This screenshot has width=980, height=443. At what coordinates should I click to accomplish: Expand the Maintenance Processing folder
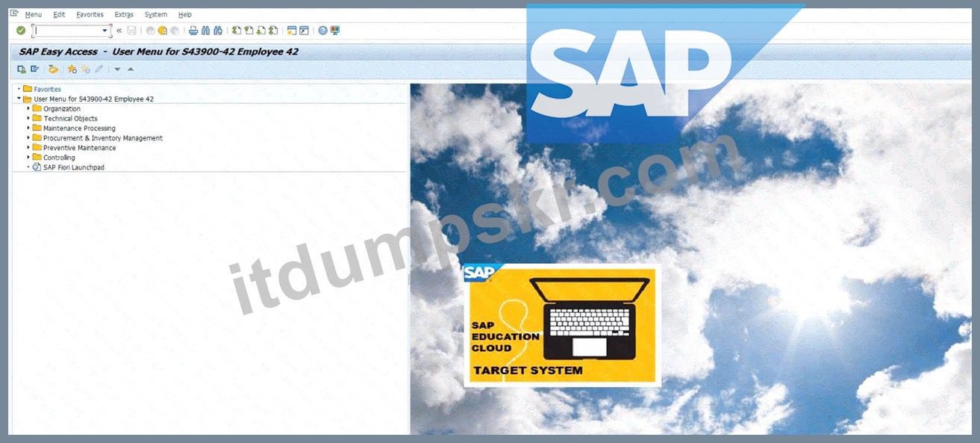pyautogui.click(x=28, y=128)
